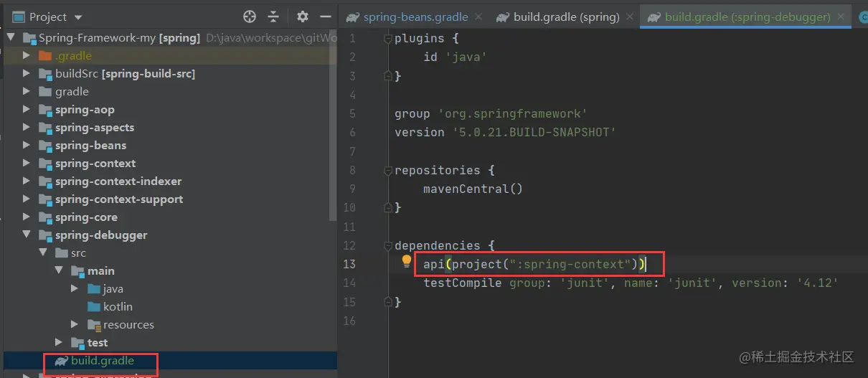Screen dimensions: 868x378
Task: Expand the spring-aspects module
Action: tap(27, 127)
